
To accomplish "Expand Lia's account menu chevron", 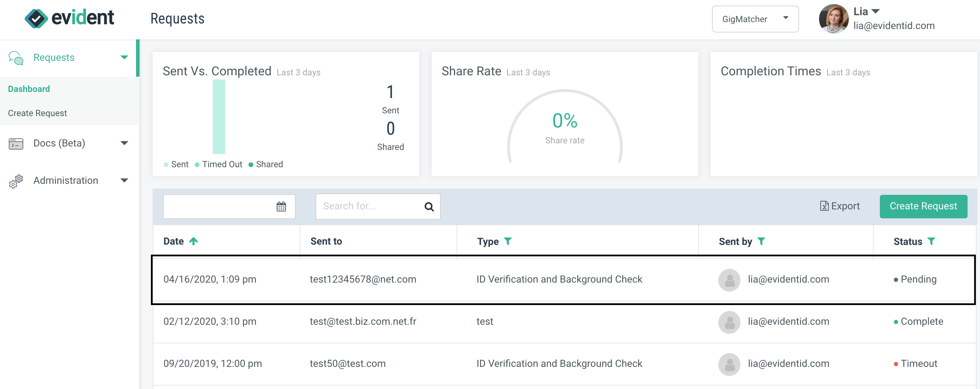I will [x=876, y=11].
